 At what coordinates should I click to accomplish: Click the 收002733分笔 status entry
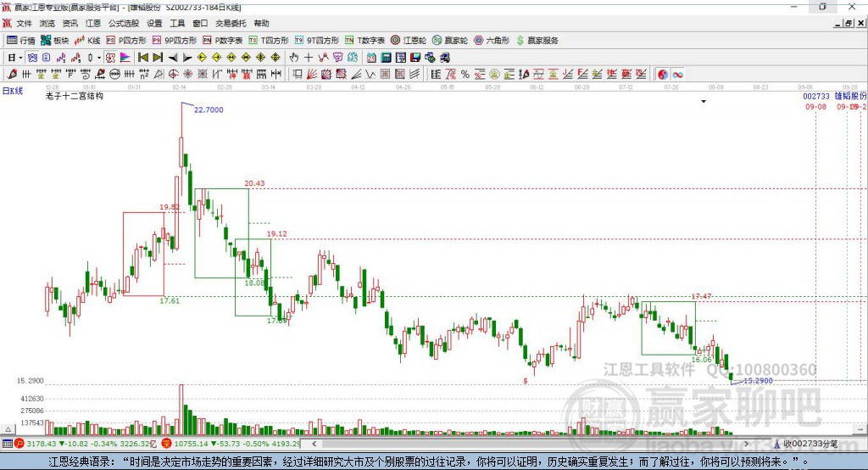tap(806, 444)
